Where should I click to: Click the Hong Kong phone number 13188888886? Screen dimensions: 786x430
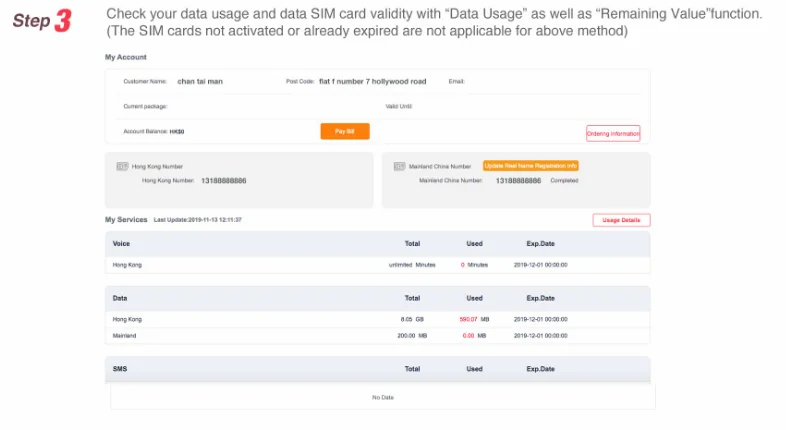223,181
